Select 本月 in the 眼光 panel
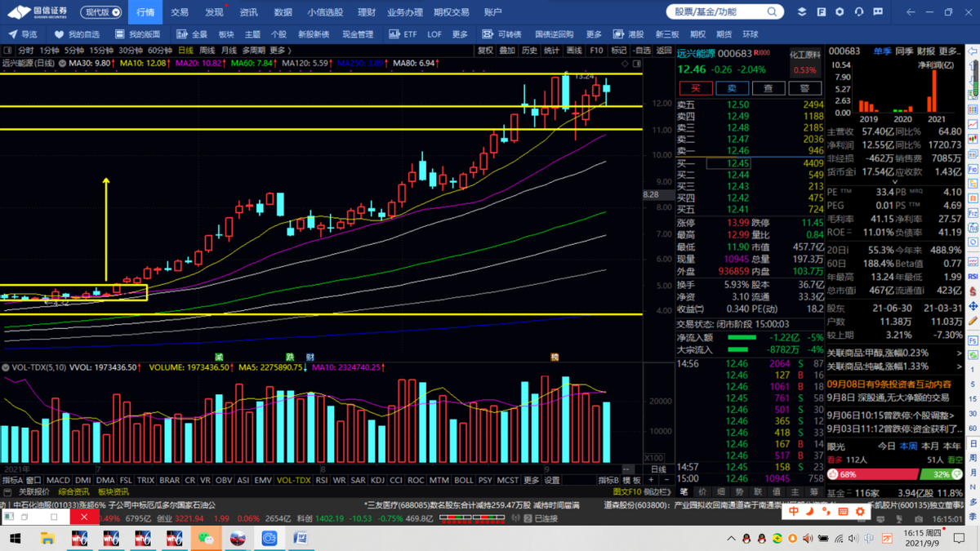The height and width of the screenshot is (551, 980). click(930, 447)
